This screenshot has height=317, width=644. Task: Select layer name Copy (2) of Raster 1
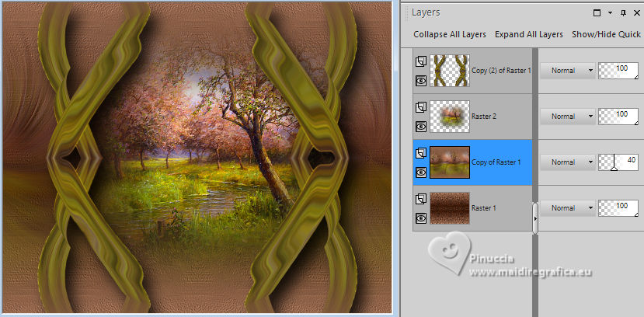point(501,71)
